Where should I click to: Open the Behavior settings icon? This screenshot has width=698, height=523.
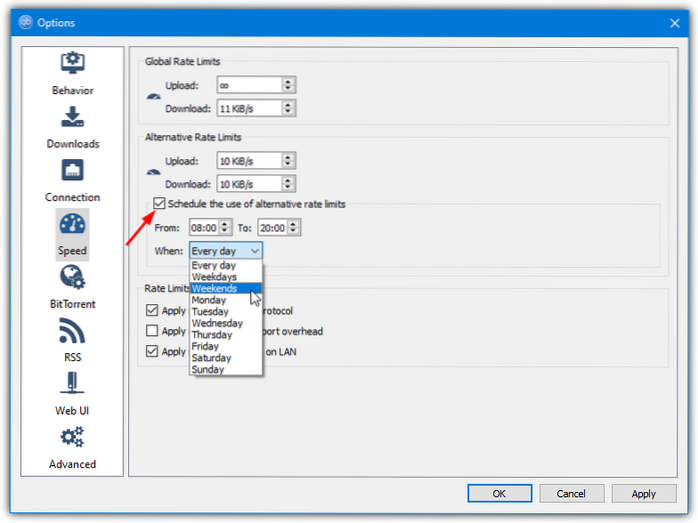click(x=72, y=64)
